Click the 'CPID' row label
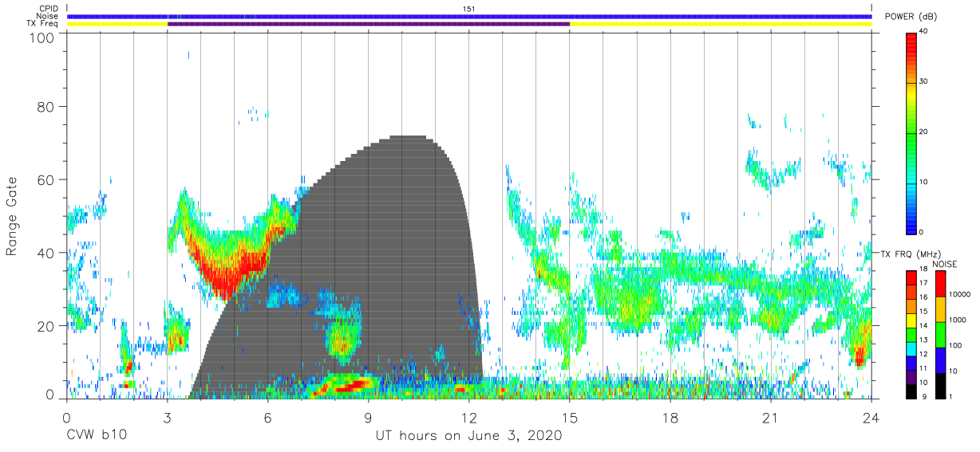This screenshot has height=452, width=980. (49, 9)
